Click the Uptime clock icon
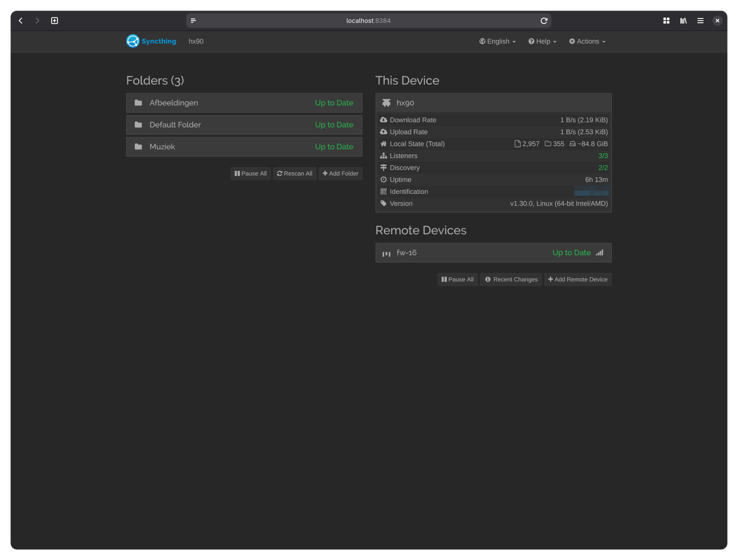This screenshot has width=738, height=560. (383, 180)
